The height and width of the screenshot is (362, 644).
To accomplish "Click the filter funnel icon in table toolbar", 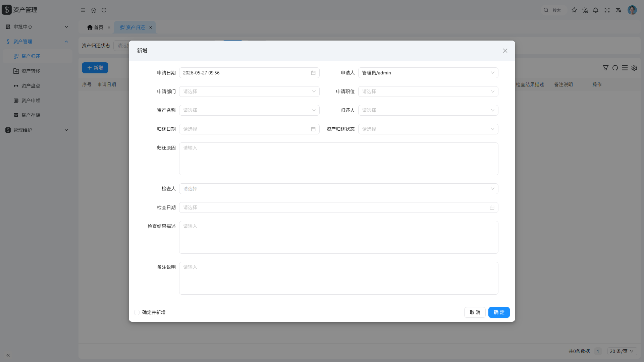I will [606, 68].
